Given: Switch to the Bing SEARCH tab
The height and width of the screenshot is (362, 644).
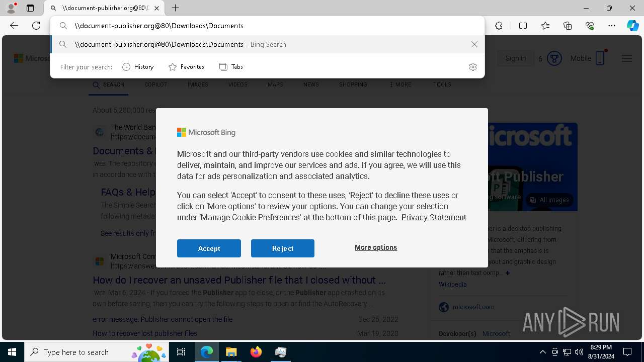Looking at the screenshot, I should click(x=109, y=84).
